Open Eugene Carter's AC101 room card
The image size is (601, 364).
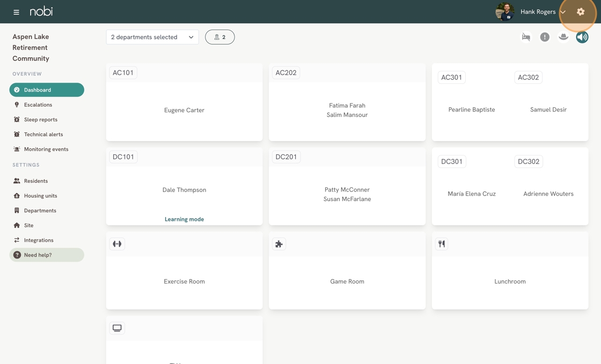(184, 110)
